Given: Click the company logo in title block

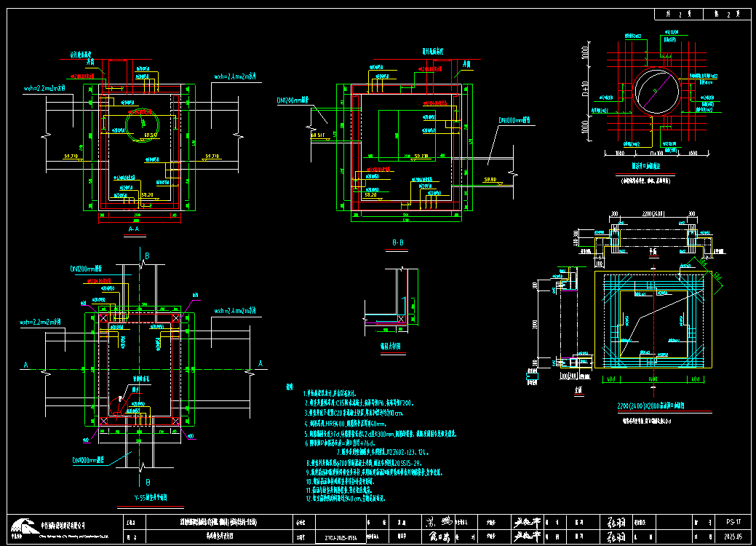Looking at the screenshot, I should [24, 526].
